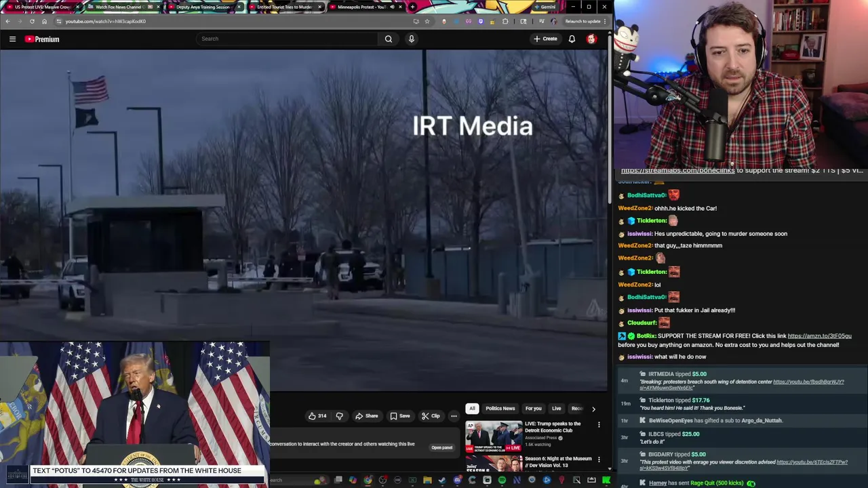Open more actions ellipsis beside Clip
Image resolution: width=868 pixels, height=488 pixels.
point(454,416)
